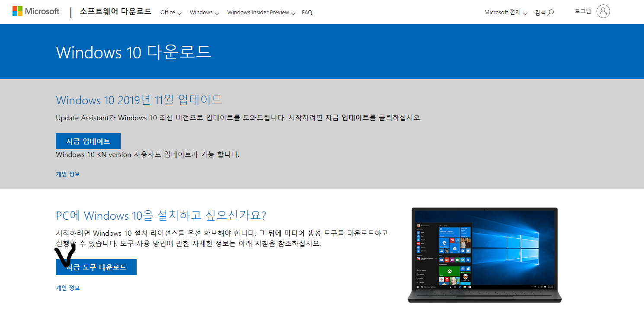The image size is (644, 311).
Task: Open the FAQ menu item
Action: tap(307, 13)
